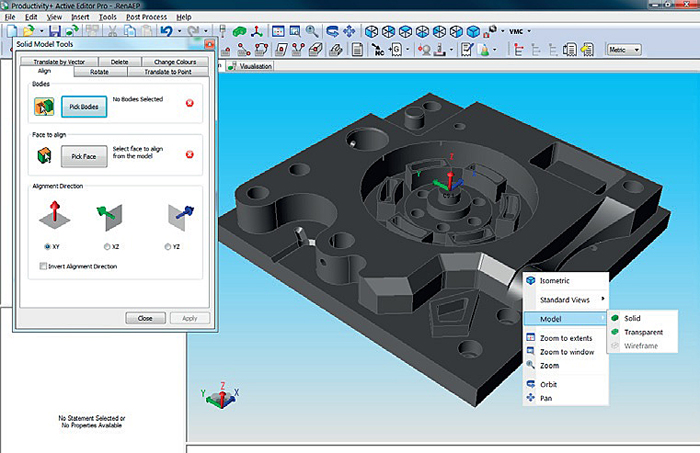Clear the bodies selection with the red X
The image size is (700, 453).
pos(190,103)
